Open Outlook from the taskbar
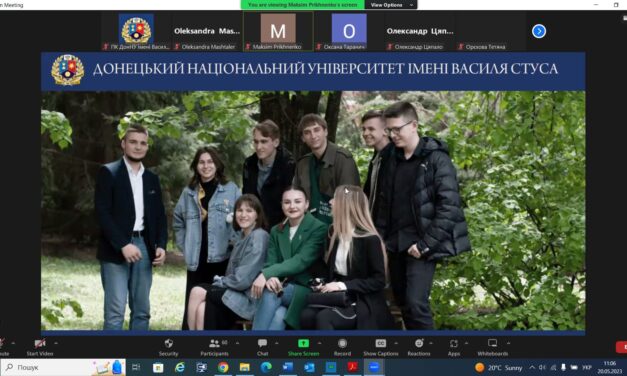627x376 pixels. coord(310,367)
